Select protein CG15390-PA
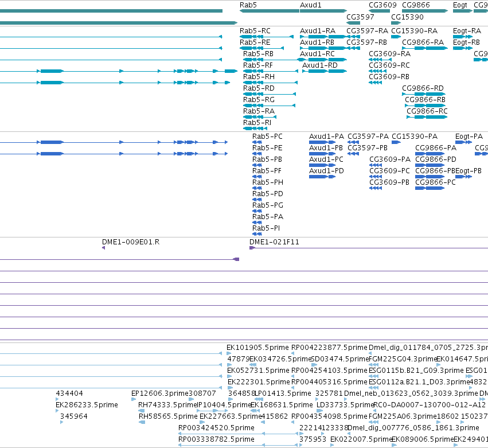488x448 pixels. tap(415, 137)
